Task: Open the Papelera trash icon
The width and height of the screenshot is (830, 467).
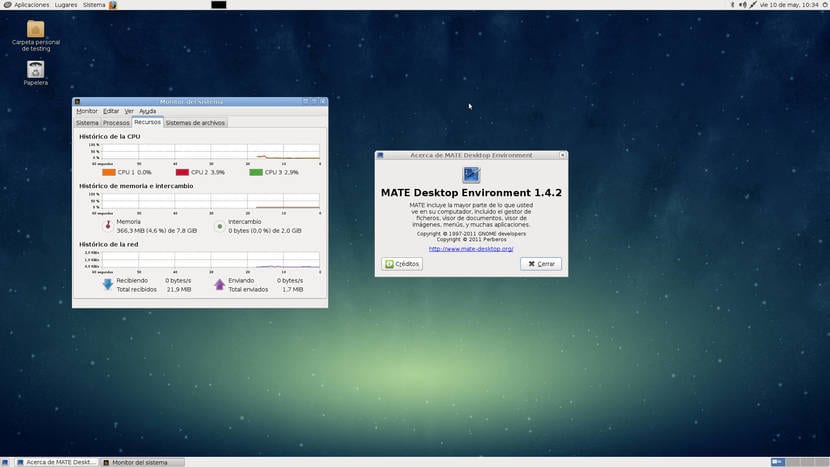Action: (x=35, y=69)
